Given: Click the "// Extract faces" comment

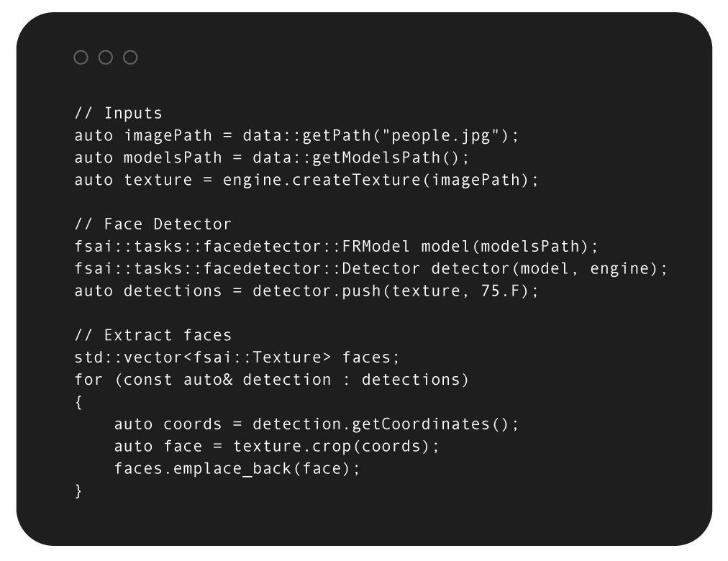Looking at the screenshot, I should coord(153,335).
